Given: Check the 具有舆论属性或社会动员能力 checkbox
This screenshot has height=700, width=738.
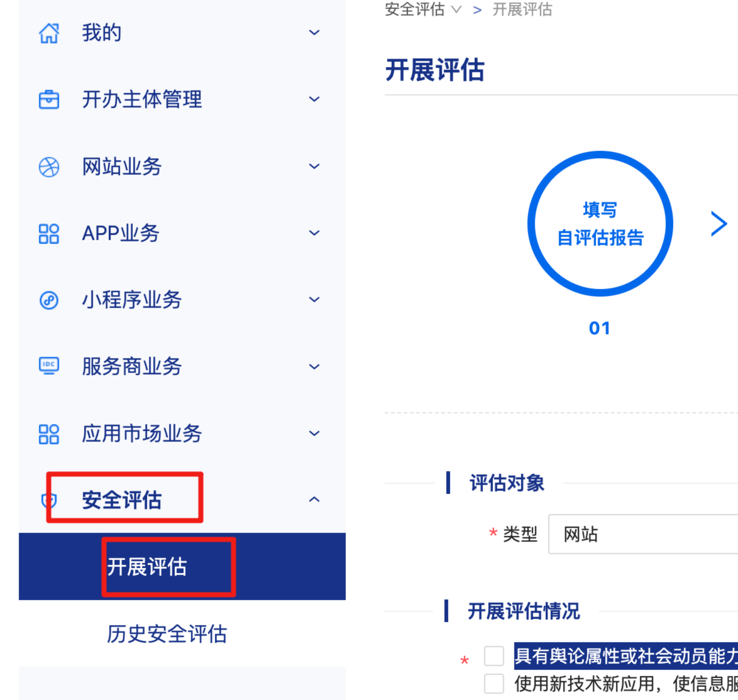Looking at the screenshot, I should tap(494, 656).
